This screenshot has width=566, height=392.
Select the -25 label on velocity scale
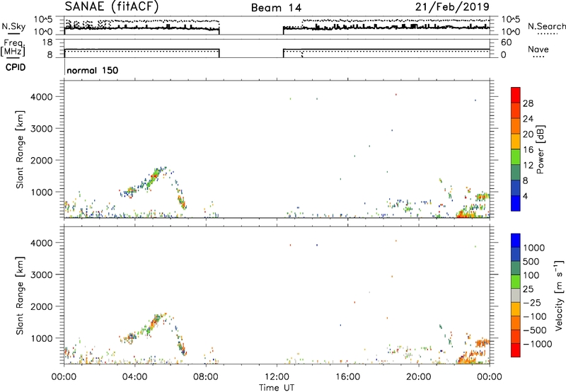coord(532,302)
